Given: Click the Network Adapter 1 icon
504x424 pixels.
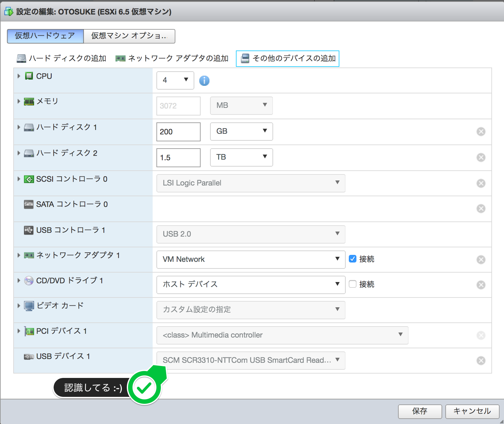Looking at the screenshot, I should tap(29, 255).
